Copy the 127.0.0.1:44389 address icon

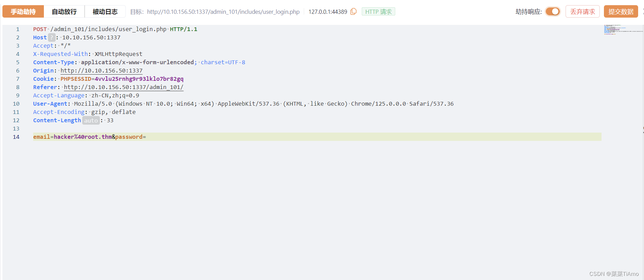353,11
